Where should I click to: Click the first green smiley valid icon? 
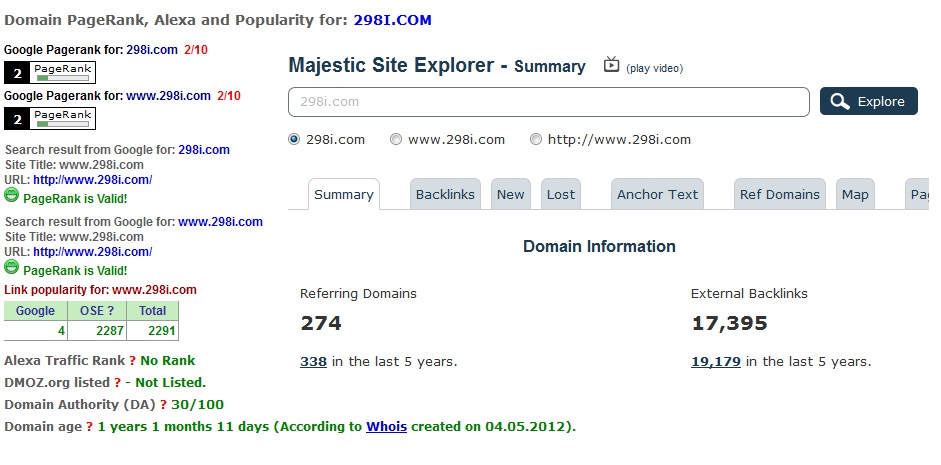click(11, 195)
